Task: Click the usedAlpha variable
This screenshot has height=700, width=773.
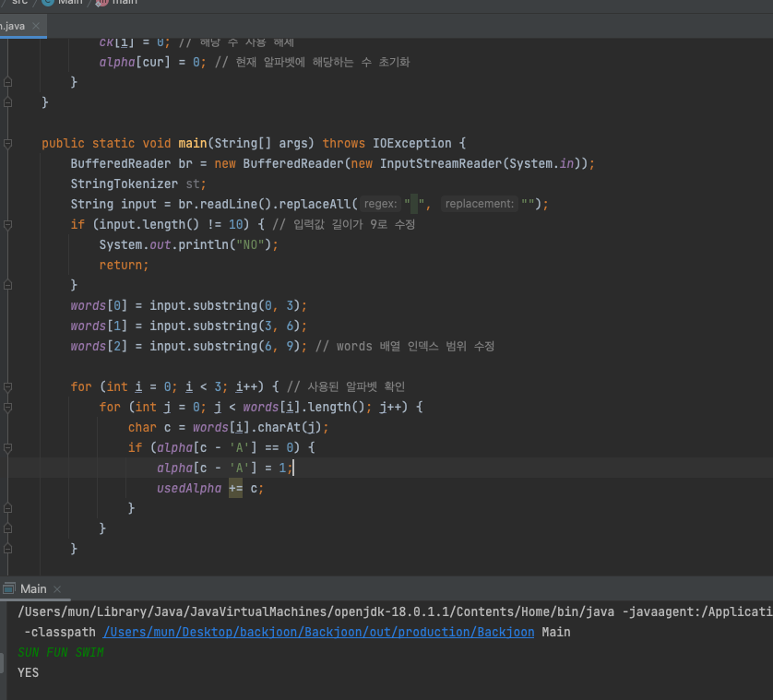Action: (189, 489)
